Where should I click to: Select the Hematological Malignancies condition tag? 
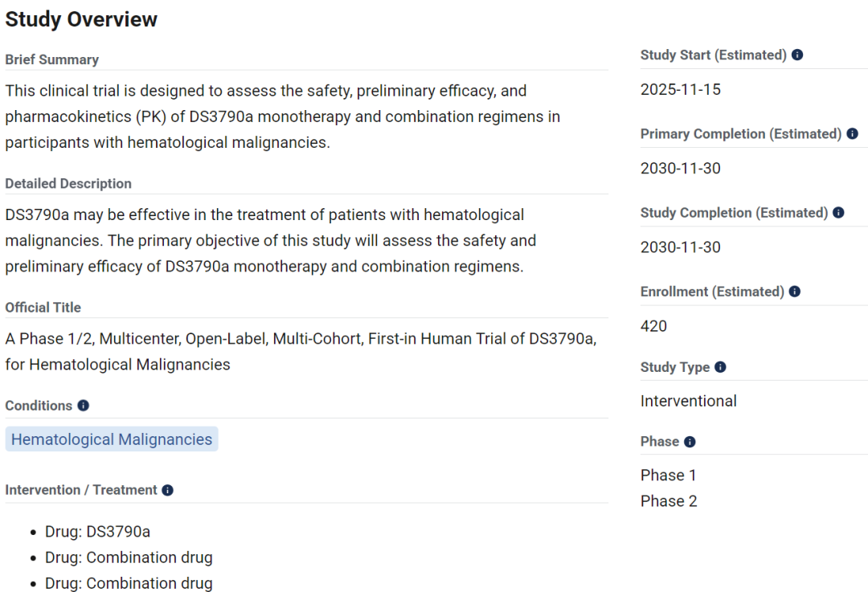[112, 439]
